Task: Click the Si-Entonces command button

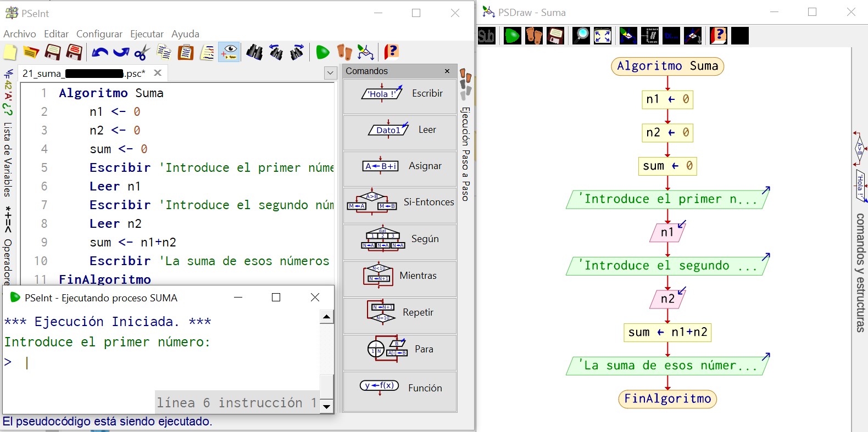Action: (x=400, y=203)
